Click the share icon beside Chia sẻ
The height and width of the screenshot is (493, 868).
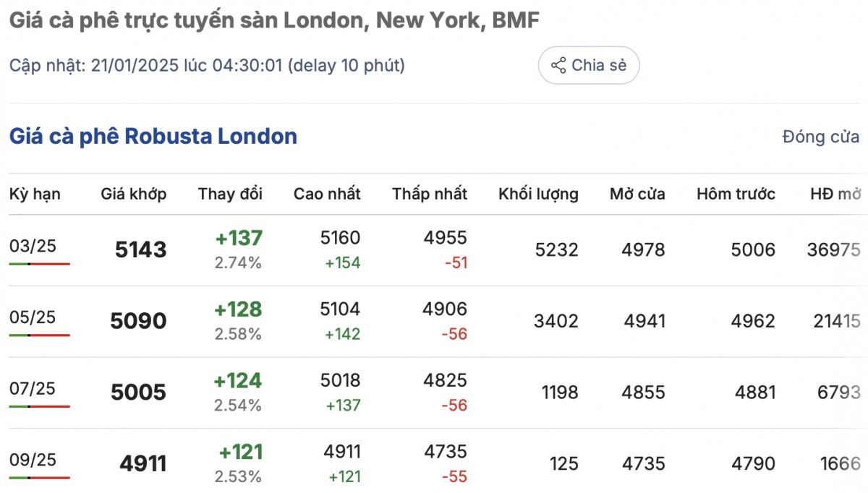(558, 66)
